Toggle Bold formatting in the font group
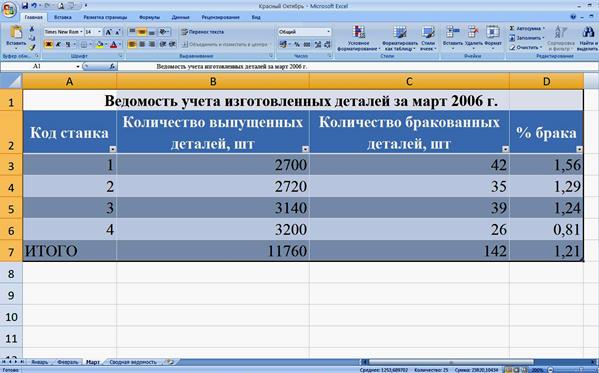 coord(49,45)
